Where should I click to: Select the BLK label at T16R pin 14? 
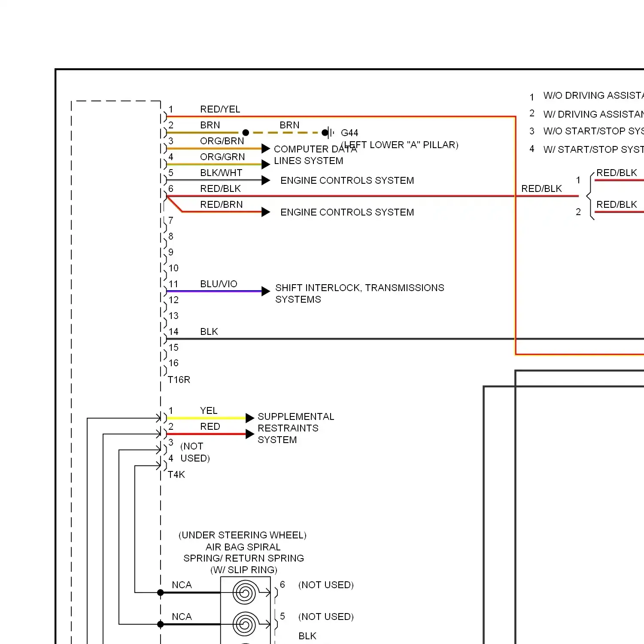[x=209, y=331]
